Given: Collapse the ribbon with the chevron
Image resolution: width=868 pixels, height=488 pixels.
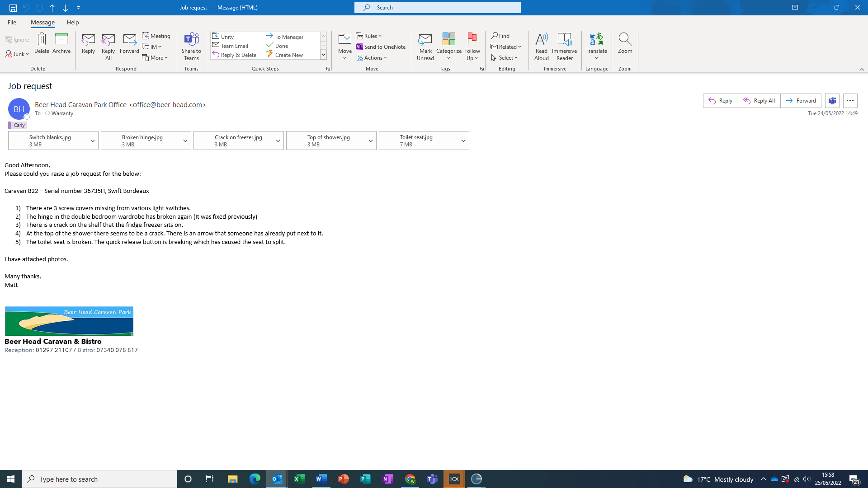Looking at the screenshot, I should (x=862, y=69).
